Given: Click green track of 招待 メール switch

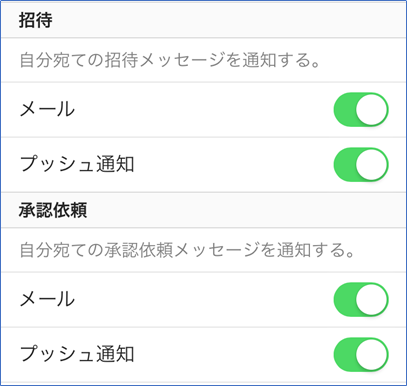Looking at the screenshot, I should pyautogui.click(x=344, y=110).
